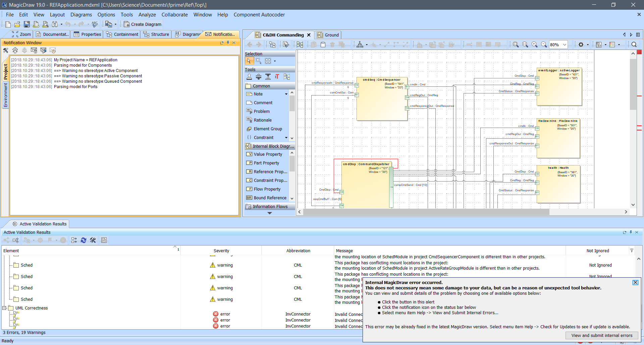The height and width of the screenshot is (345, 644).
Task: Click the Paste icon in the diagram toolbar
Action: [323, 44]
